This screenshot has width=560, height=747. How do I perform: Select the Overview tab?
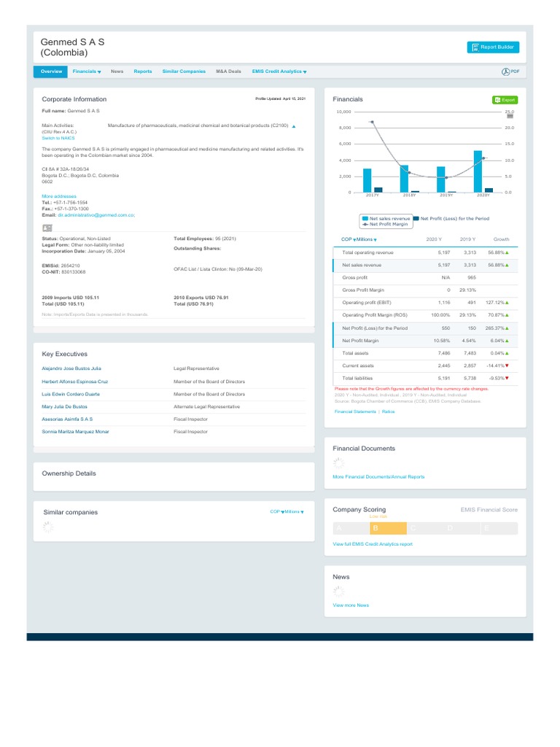pyautogui.click(x=51, y=71)
